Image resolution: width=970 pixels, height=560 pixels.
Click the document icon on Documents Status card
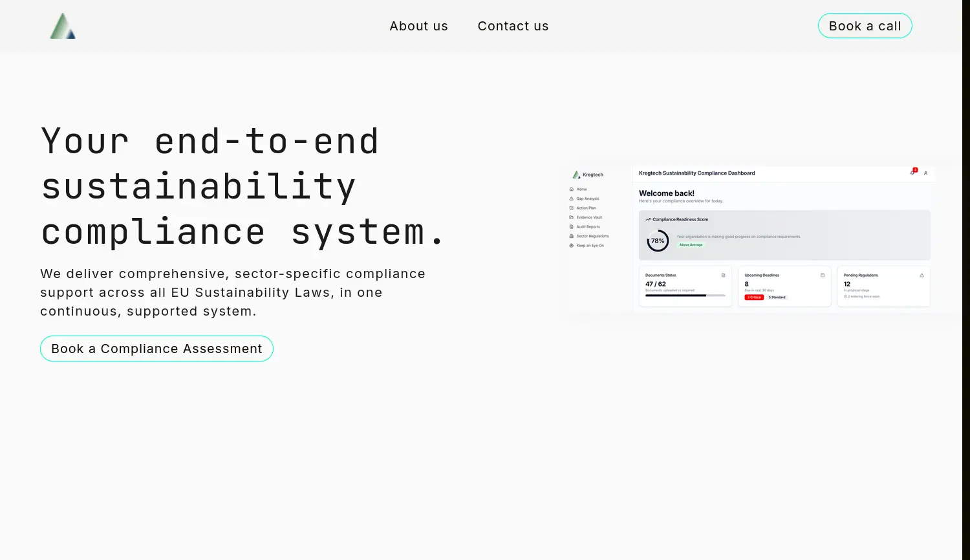(x=723, y=275)
